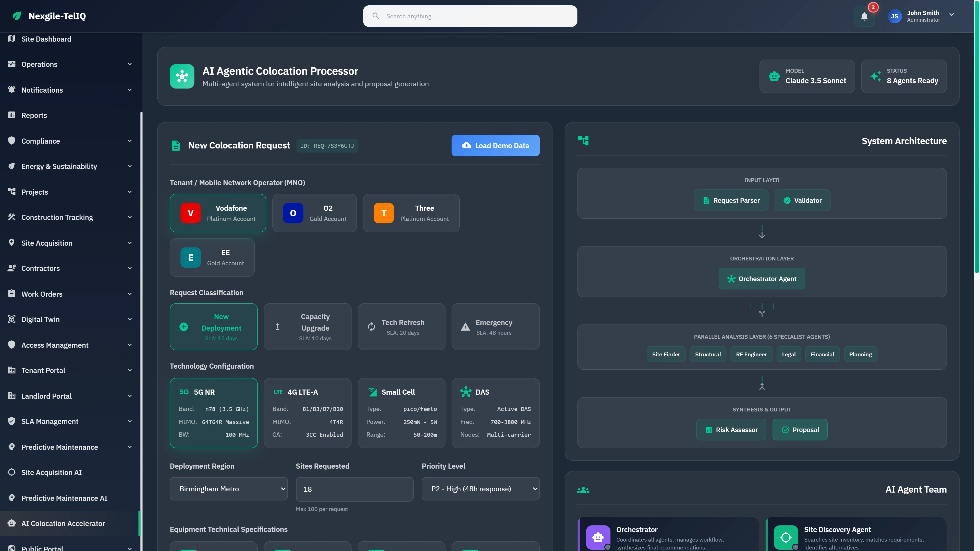The height and width of the screenshot is (551, 980).
Task: Click the AI Colocation Accelerator sidebar icon
Action: [11, 523]
